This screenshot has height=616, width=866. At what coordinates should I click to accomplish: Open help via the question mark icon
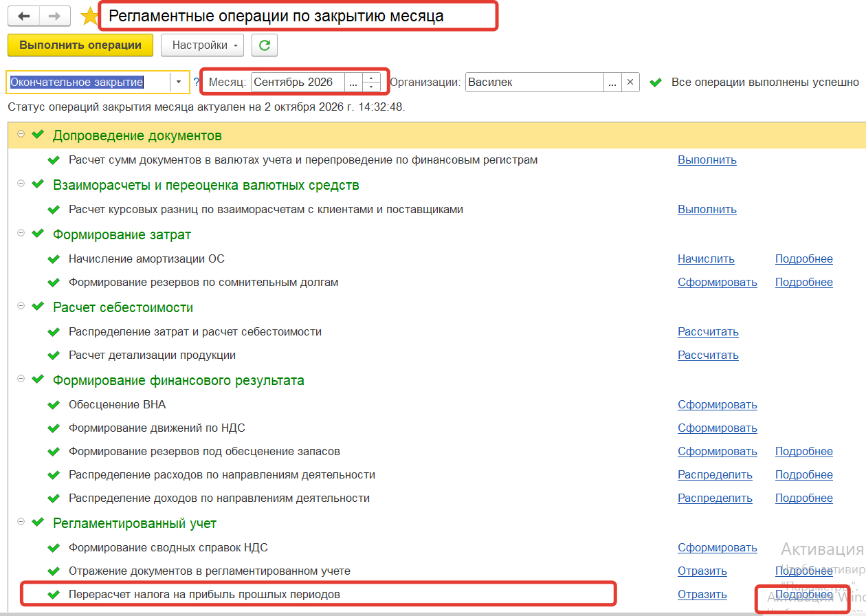coord(196,82)
